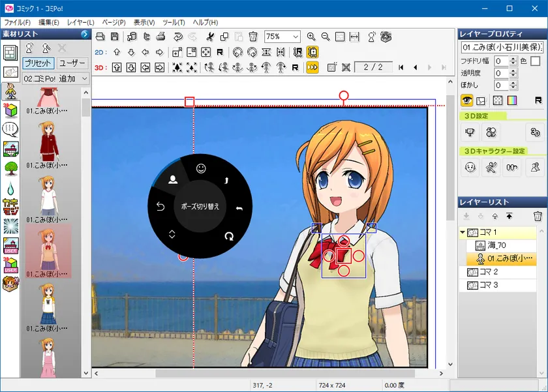Screen dimensions: 548x392
Task: Toggle the highlighted yellow 2D frame-lock button
Action: point(312,52)
